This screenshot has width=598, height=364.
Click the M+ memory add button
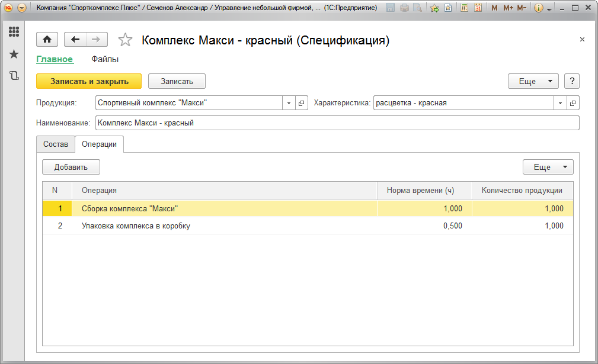(508, 8)
